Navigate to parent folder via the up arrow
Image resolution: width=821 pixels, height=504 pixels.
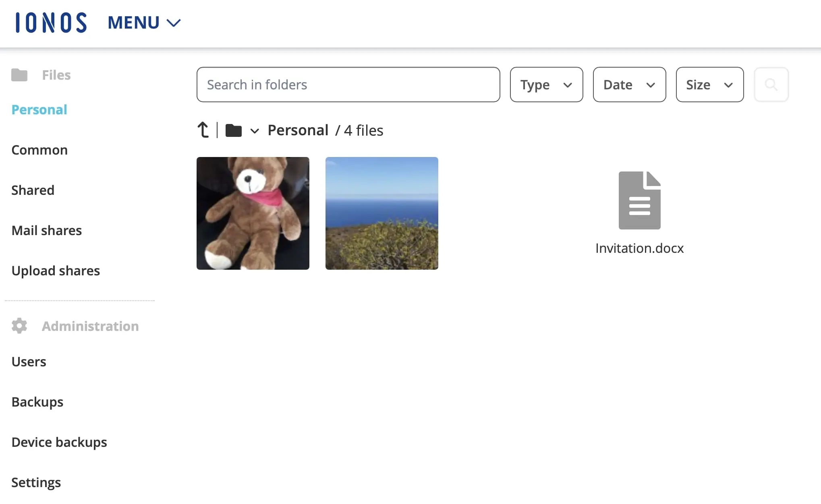pyautogui.click(x=203, y=130)
